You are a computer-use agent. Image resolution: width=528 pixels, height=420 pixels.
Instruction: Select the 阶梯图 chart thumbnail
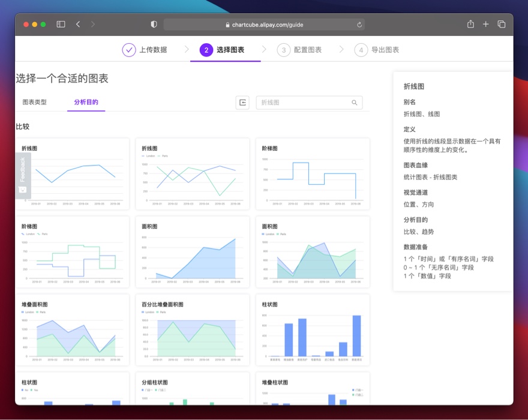[312, 174]
